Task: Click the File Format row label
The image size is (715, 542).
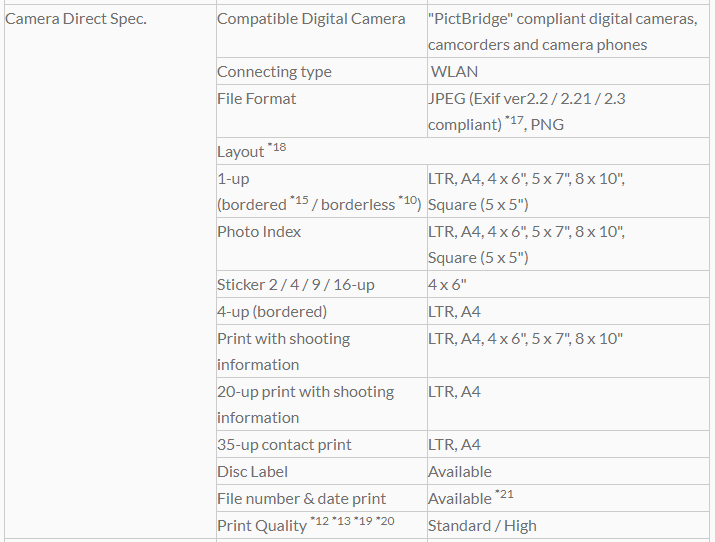Action: coord(257,99)
